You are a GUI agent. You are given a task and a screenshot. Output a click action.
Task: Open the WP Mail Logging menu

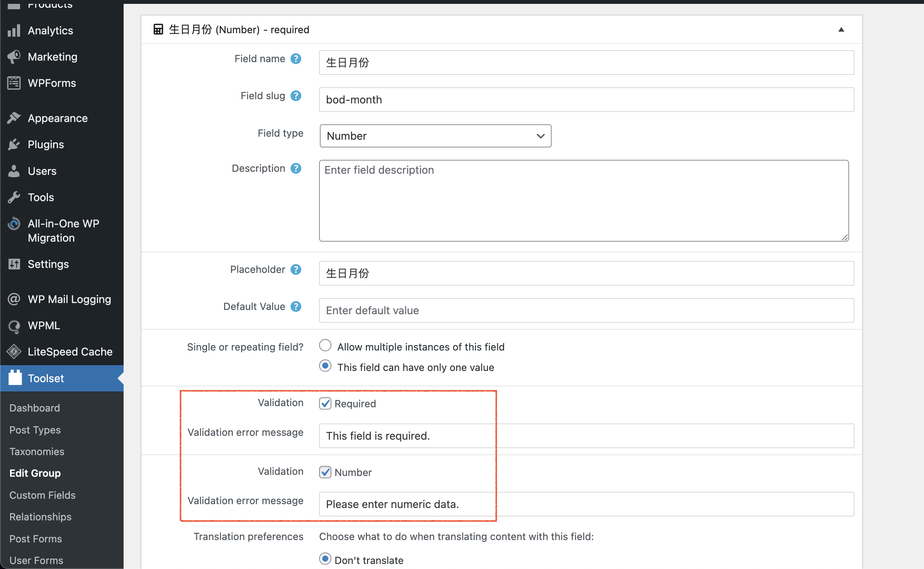coord(62,299)
